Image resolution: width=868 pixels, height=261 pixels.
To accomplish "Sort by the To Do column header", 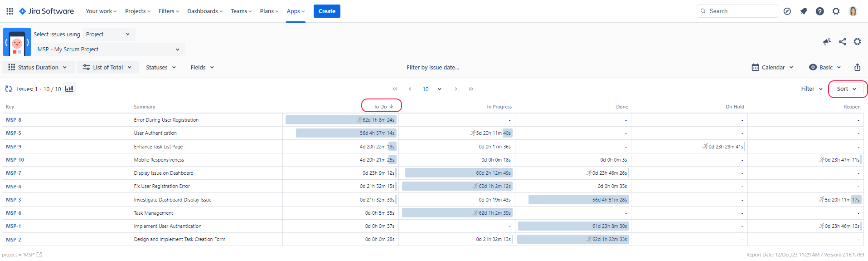I will [381, 107].
